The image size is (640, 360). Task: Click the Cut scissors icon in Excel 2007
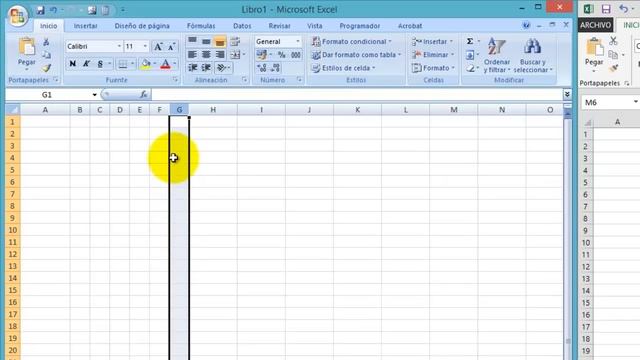[46, 42]
